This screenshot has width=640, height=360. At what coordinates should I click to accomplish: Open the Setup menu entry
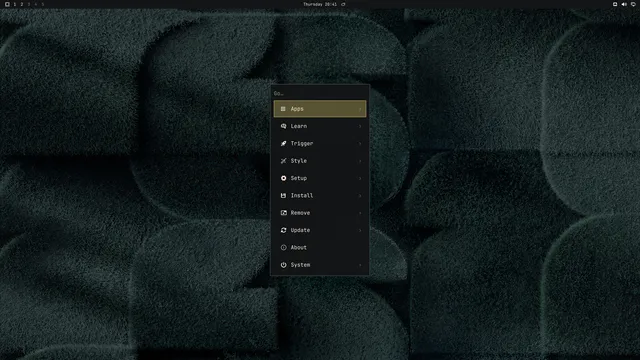320,178
